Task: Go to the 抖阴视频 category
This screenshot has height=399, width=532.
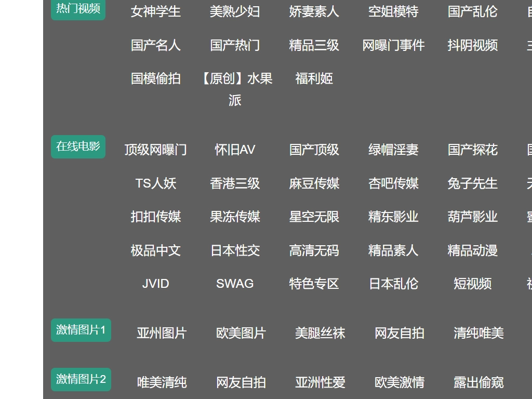Action: point(472,45)
